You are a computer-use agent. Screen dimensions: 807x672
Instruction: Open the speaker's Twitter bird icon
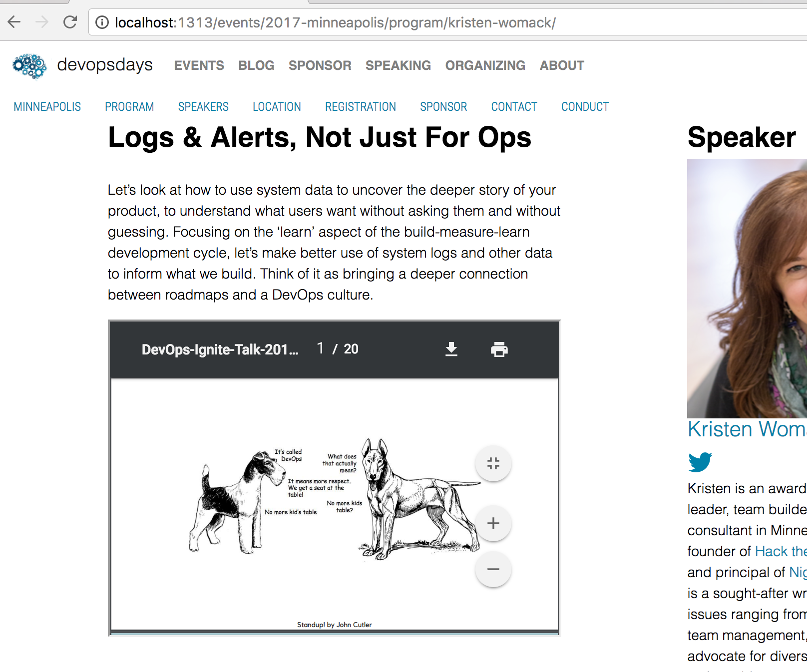coord(700,462)
